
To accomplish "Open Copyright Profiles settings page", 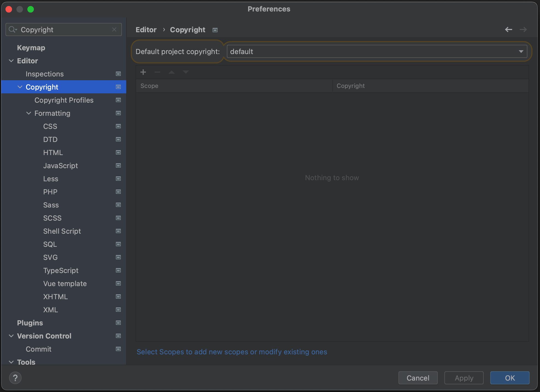I will (64, 100).
